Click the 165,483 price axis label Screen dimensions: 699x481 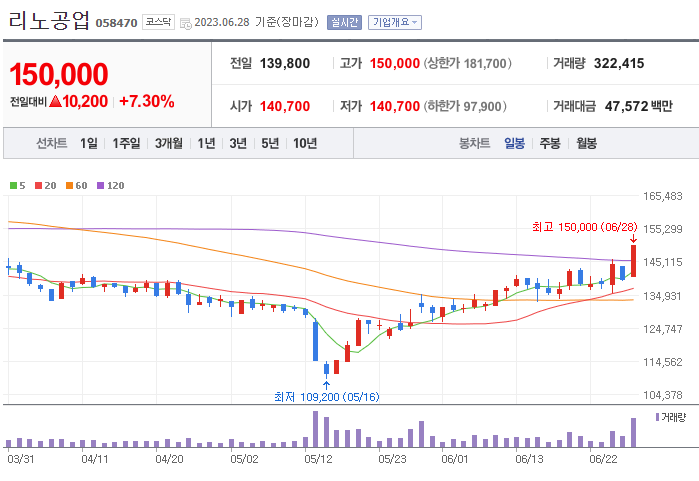pyautogui.click(x=662, y=196)
